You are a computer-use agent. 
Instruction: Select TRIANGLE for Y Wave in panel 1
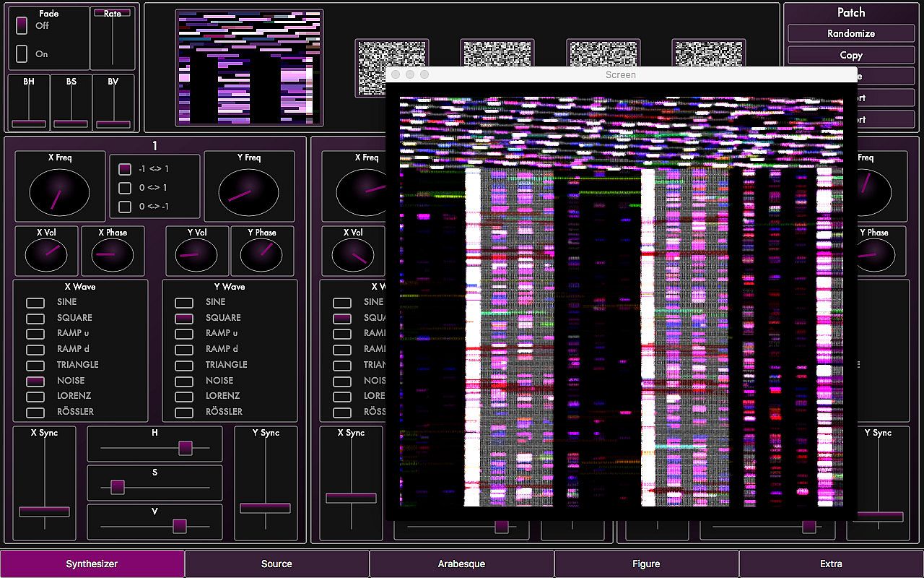tap(184, 365)
